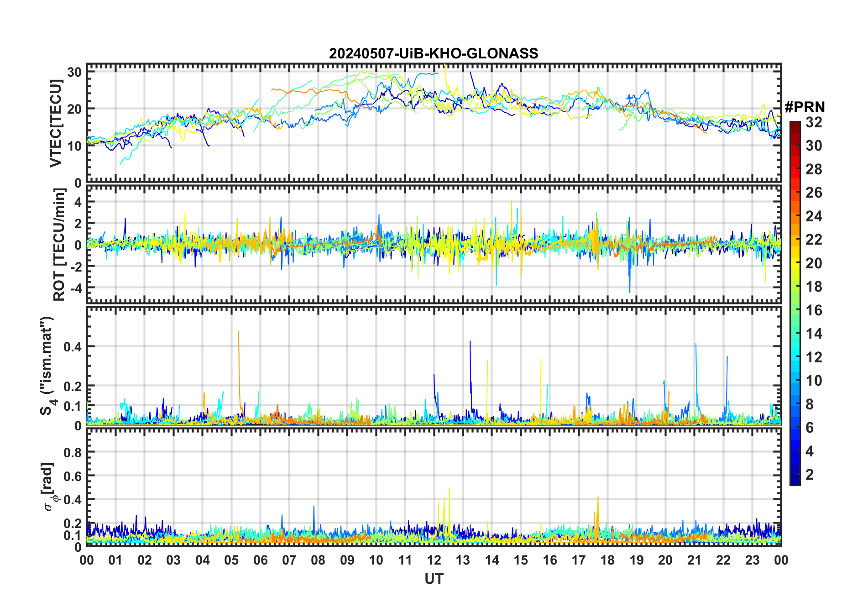Click the 23 tick label on the UT axis

tap(752, 560)
